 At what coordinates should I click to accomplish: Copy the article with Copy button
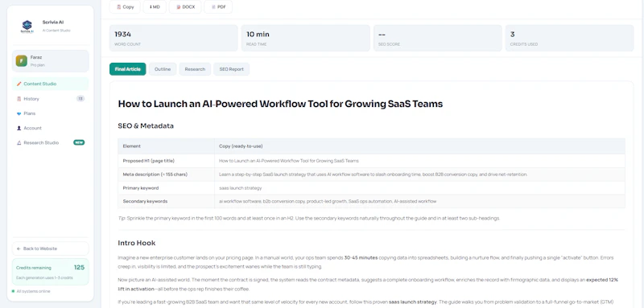coord(125,7)
